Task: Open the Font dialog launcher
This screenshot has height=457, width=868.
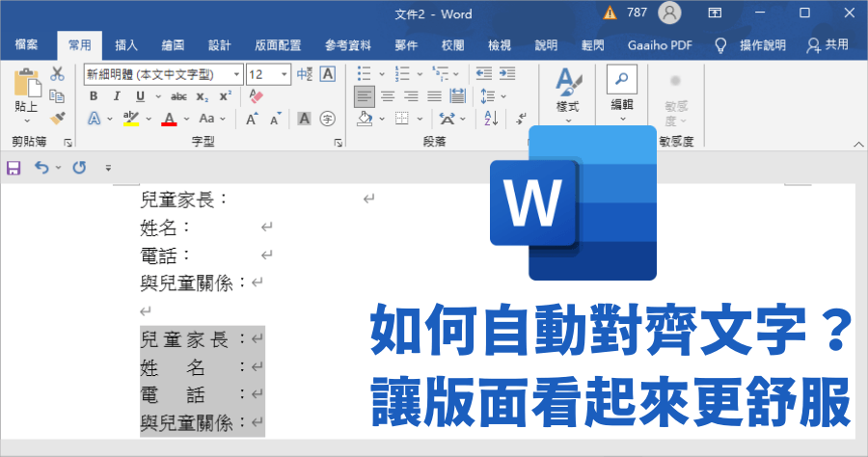Action: click(x=339, y=143)
